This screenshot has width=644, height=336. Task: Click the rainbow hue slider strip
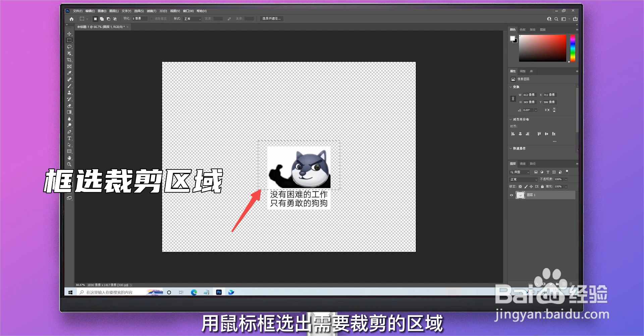[x=573, y=48]
